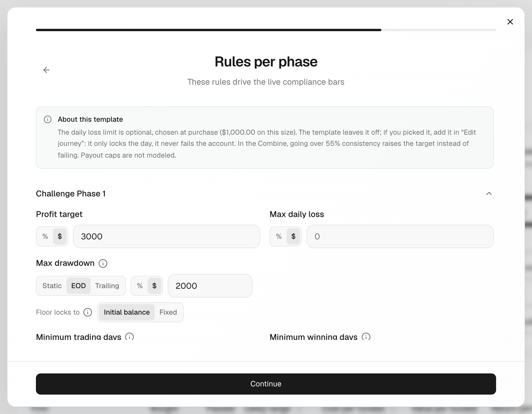The height and width of the screenshot is (414, 532).
Task: Click the Max drawdown field showing 2000
Action: coord(210,286)
